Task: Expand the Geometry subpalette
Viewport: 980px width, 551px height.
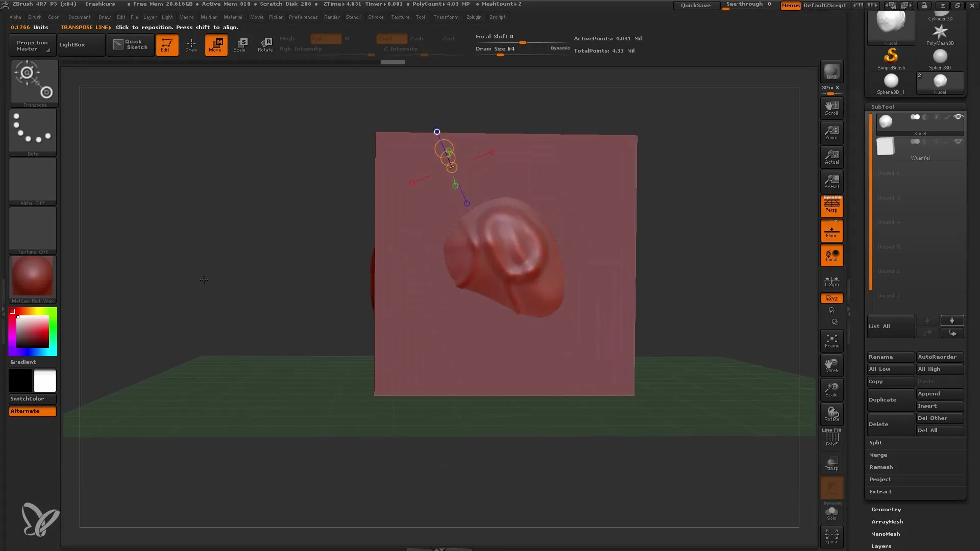Action: [886, 510]
